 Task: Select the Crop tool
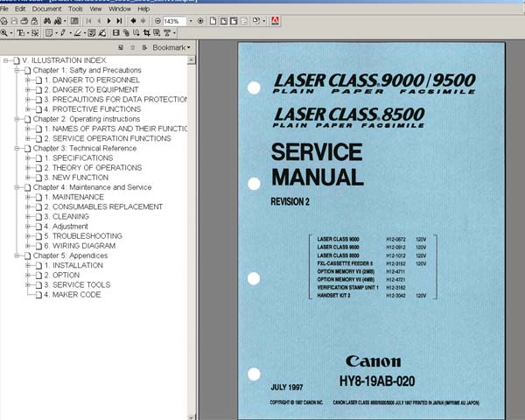click(x=147, y=33)
